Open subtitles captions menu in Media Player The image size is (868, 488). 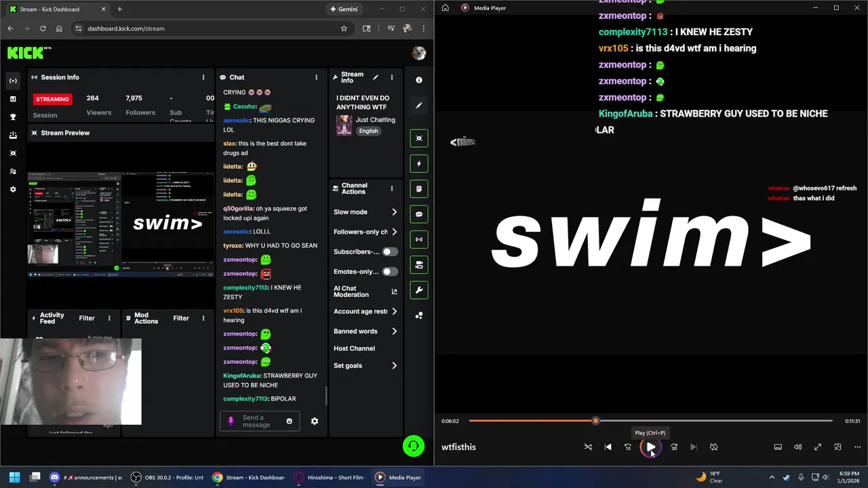point(778,447)
